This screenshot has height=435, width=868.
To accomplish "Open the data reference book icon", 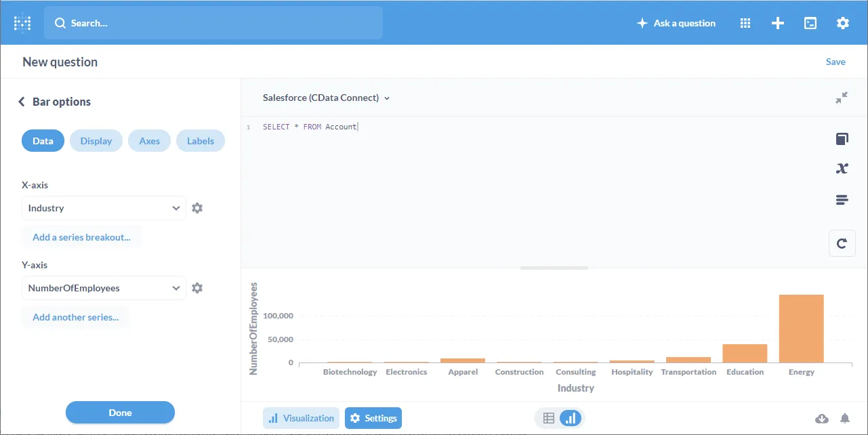I will [x=842, y=140].
